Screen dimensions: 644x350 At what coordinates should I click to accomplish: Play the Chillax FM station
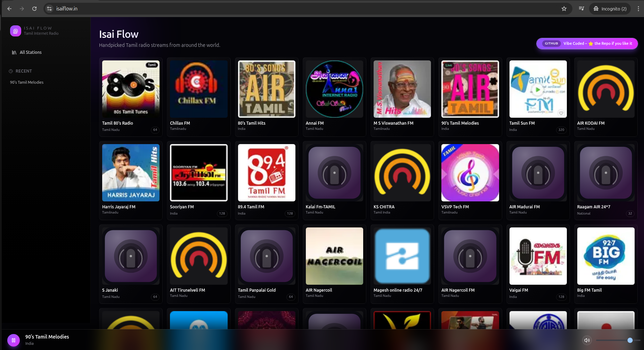pos(199,97)
